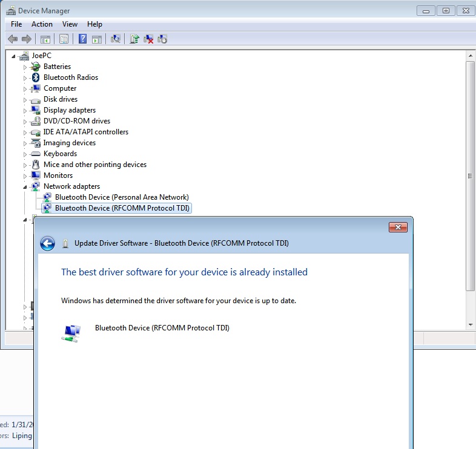The image size is (476, 449).
Task: Expand the Batteries node
Action: (x=25, y=67)
